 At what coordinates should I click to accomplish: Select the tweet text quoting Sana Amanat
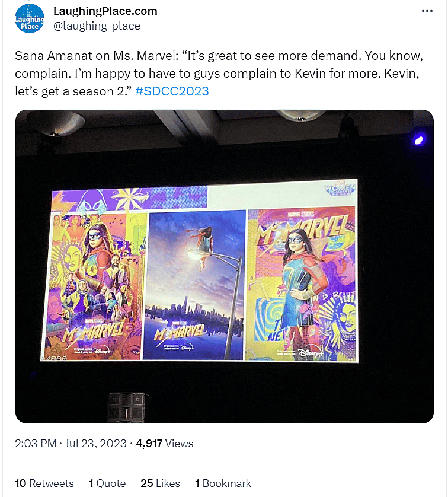tap(219, 73)
